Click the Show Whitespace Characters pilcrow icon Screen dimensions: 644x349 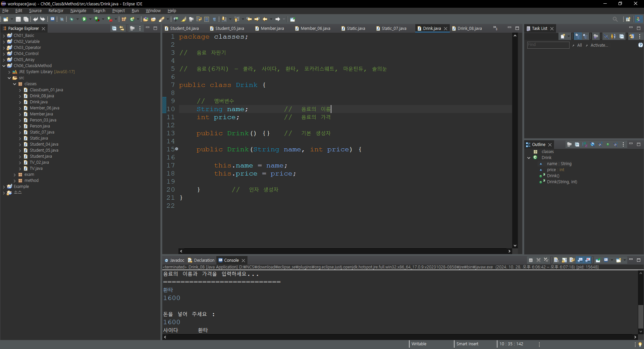pos(214,19)
